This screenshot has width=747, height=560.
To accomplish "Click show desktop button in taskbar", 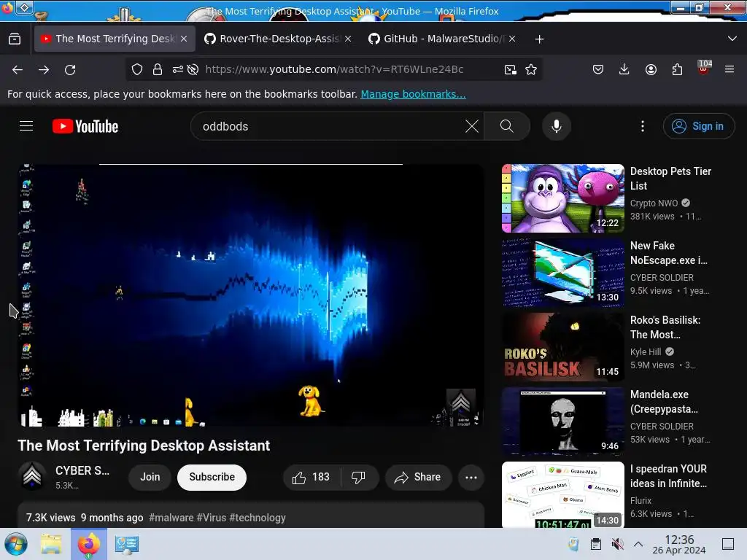I will point(728,544).
